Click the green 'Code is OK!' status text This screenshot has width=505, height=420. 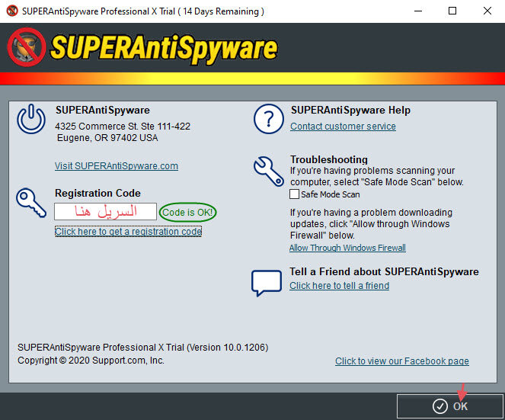188,213
